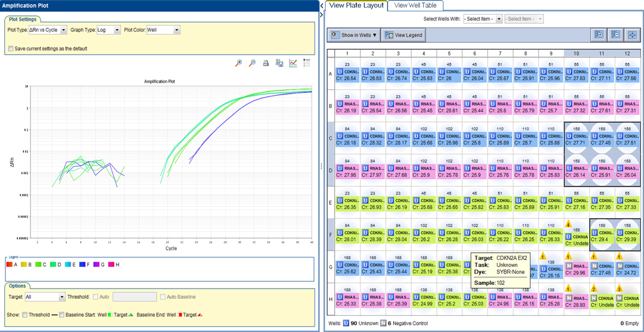Screen dimensions: 644x332
Task: Select well F12 with CT 29.39
Action: [627, 234]
